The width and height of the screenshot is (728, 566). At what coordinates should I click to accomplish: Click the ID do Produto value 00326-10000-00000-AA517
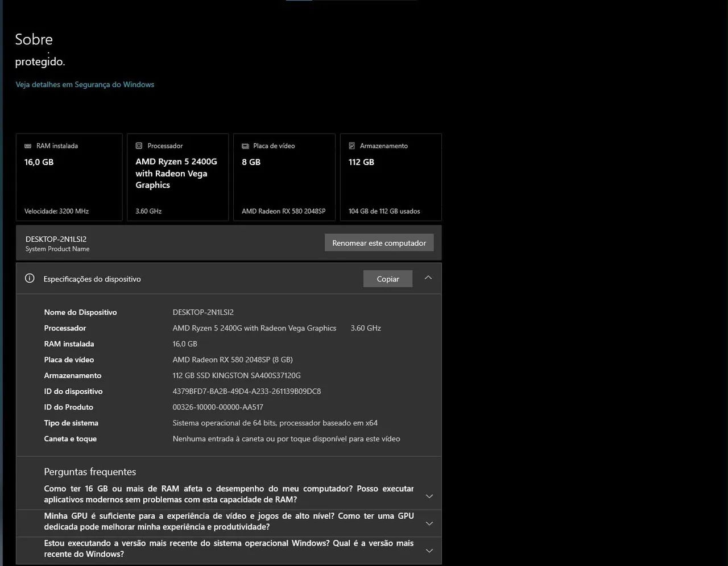(x=218, y=407)
